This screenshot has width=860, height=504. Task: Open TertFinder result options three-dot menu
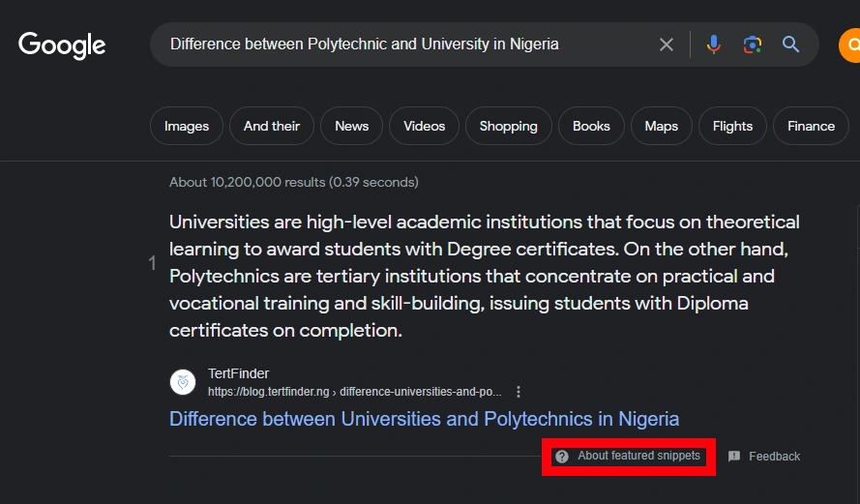[x=519, y=392]
